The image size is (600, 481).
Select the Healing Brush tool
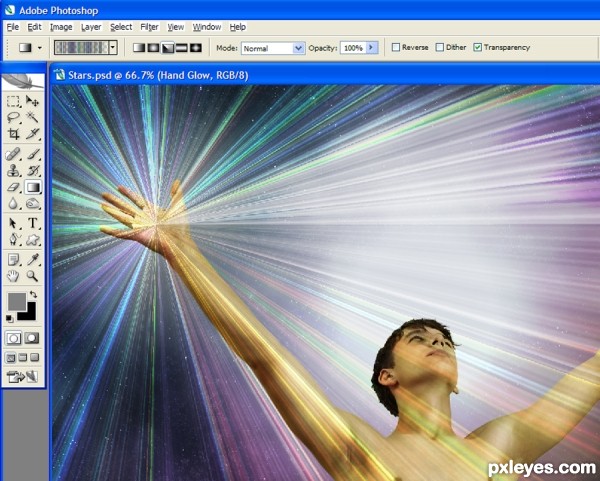(13, 154)
